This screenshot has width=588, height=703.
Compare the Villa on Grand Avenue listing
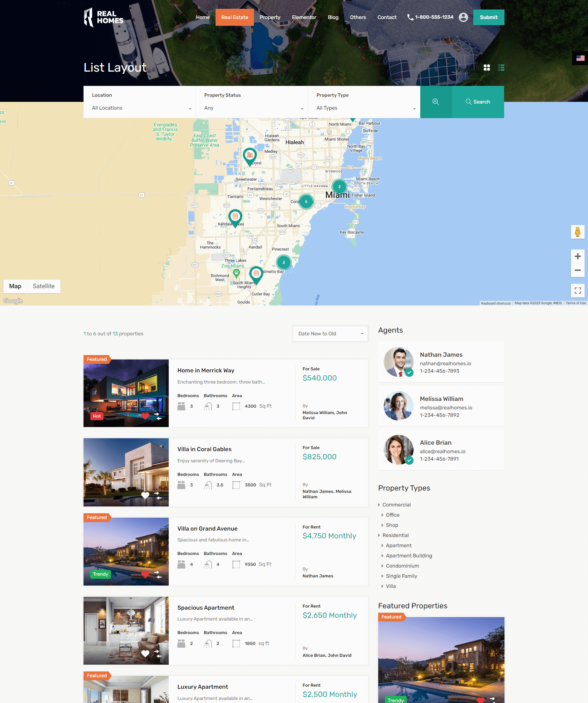pyautogui.click(x=158, y=574)
